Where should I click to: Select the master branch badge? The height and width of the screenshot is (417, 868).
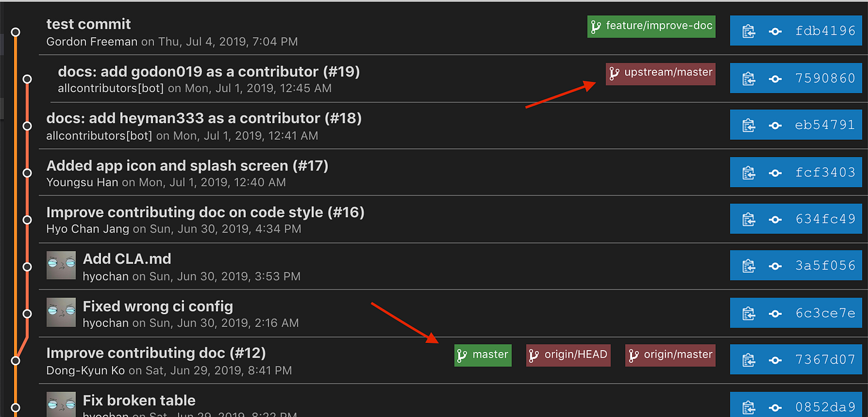point(483,355)
